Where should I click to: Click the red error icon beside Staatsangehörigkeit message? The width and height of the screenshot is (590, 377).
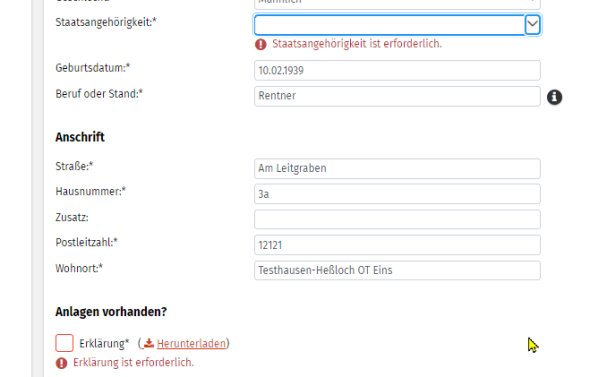pos(260,44)
